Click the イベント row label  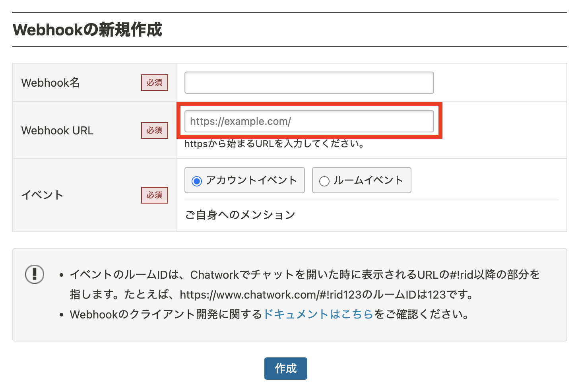point(42,195)
